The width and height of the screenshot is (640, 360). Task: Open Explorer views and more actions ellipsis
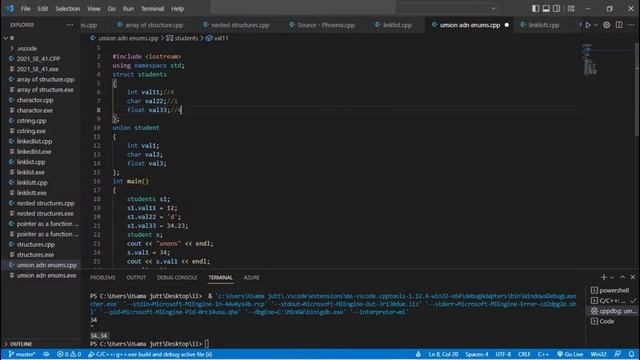pyautogui.click(x=70, y=25)
